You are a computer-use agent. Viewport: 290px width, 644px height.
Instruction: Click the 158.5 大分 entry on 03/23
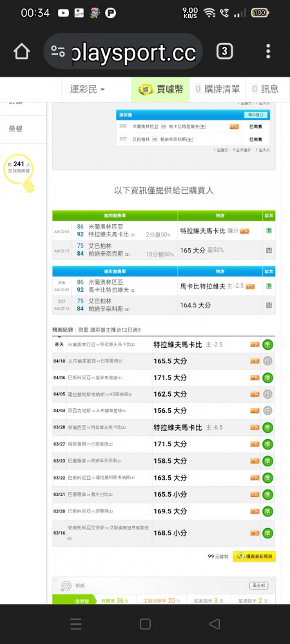pos(170,461)
